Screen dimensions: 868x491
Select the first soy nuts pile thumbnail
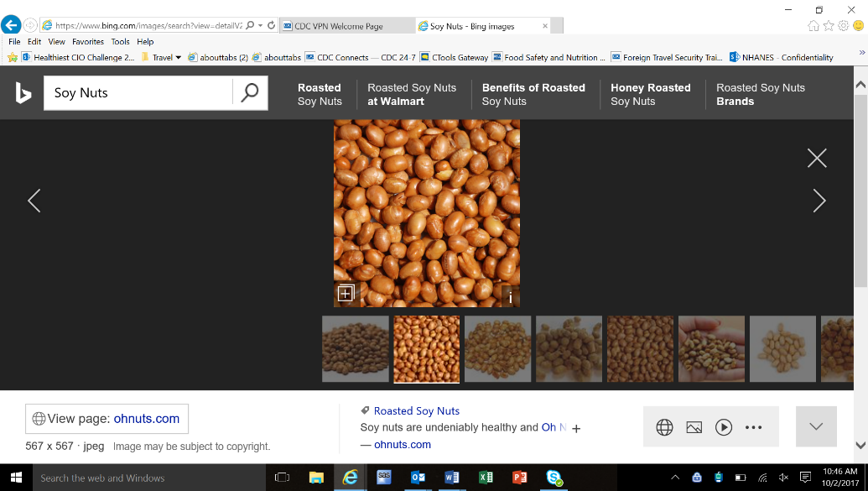(x=356, y=348)
